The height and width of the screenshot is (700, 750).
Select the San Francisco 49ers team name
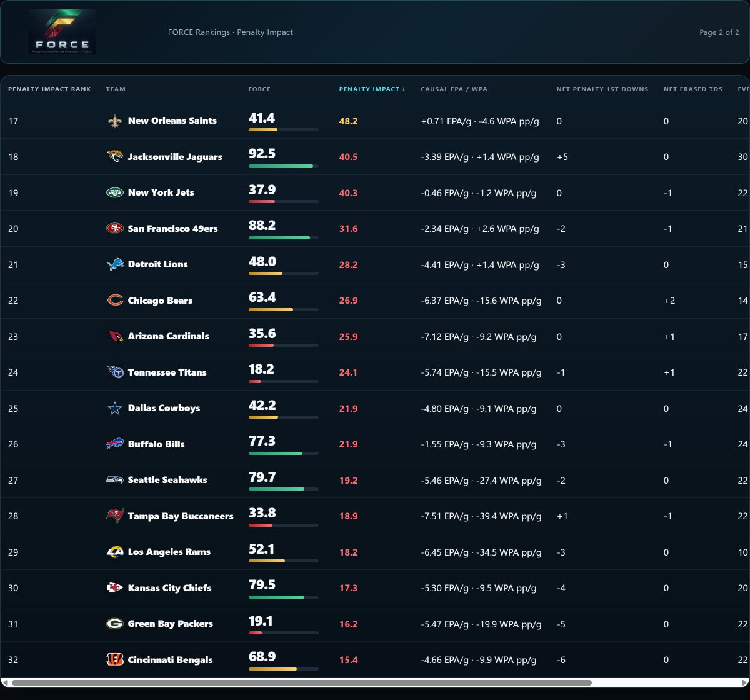pos(173,229)
